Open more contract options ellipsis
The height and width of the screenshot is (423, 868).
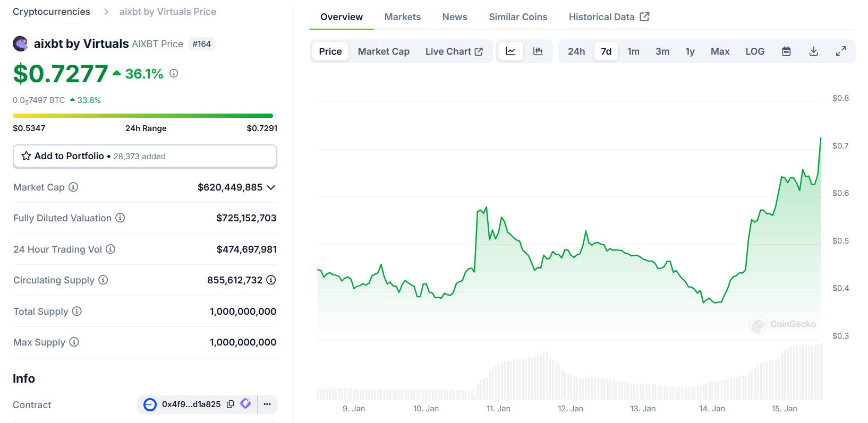tap(267, 404)
